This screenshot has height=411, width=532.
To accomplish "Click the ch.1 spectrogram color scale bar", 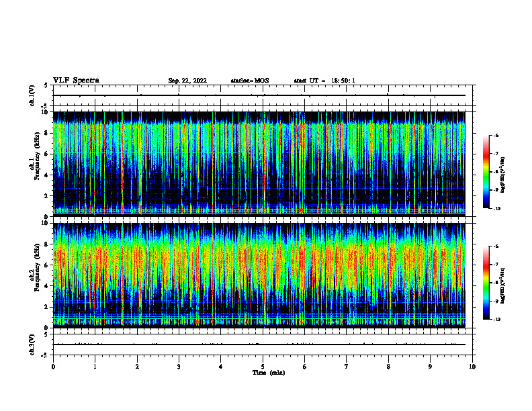I will [486, 172].
